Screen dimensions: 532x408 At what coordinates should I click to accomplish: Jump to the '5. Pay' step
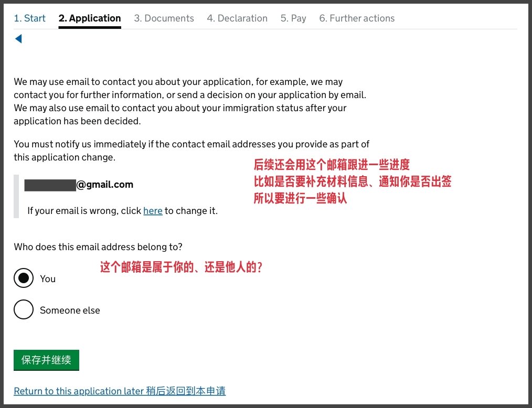(x=293, y=18)
